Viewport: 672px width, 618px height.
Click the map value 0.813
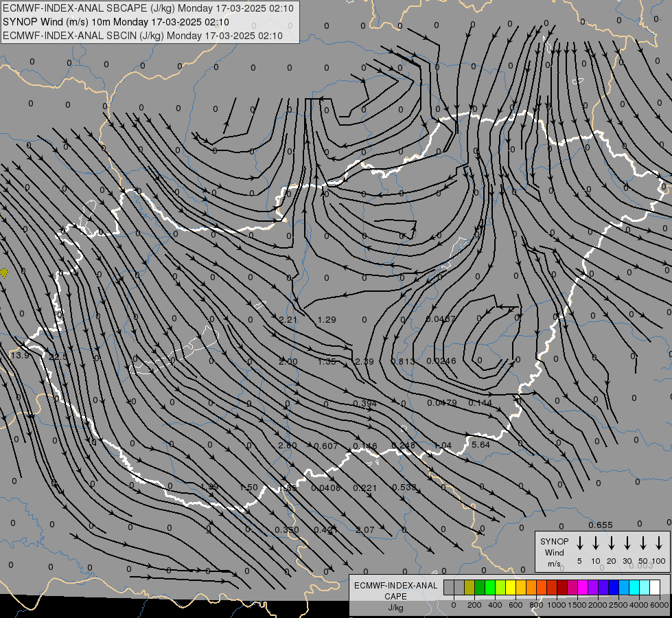(403, 362)
